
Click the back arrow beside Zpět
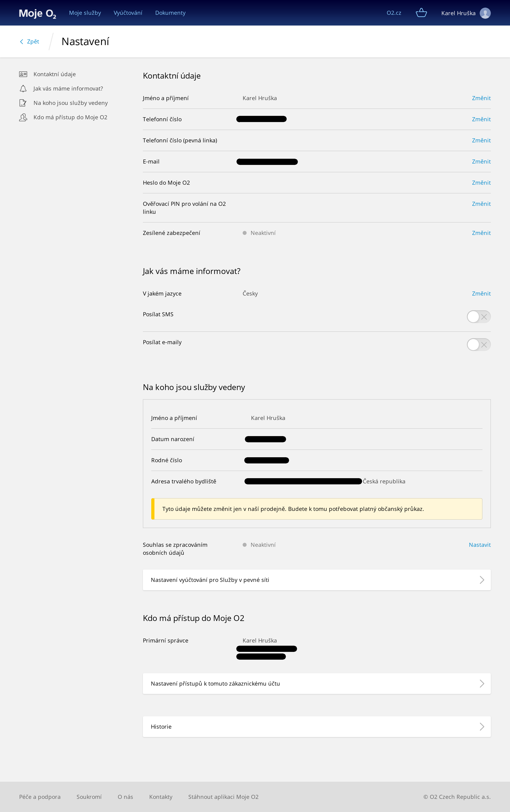[22, 41]
